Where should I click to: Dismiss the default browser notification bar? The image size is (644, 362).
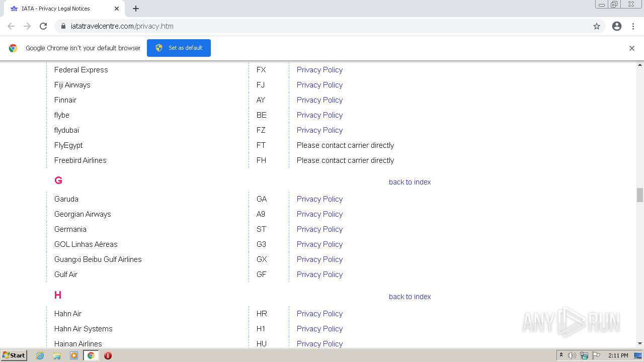coord(632,48)
